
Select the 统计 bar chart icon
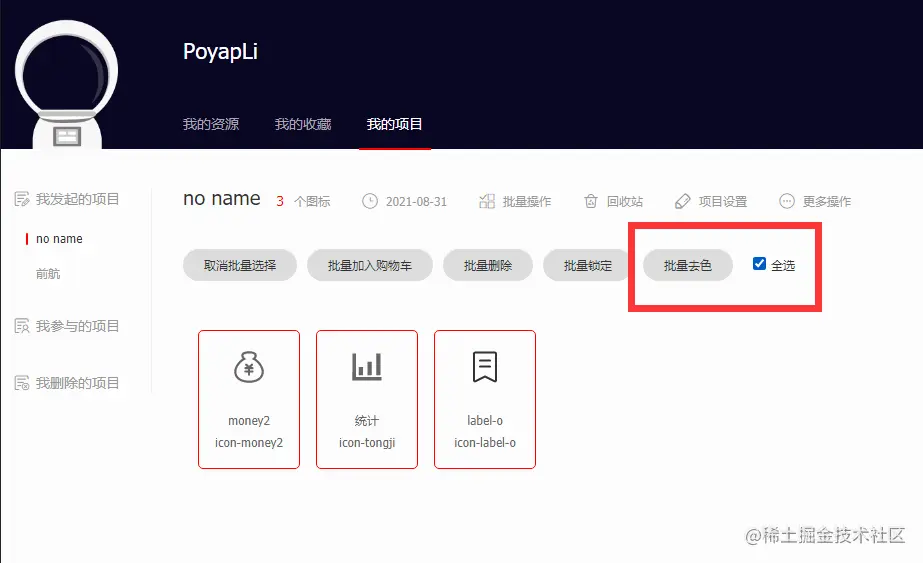367,367
